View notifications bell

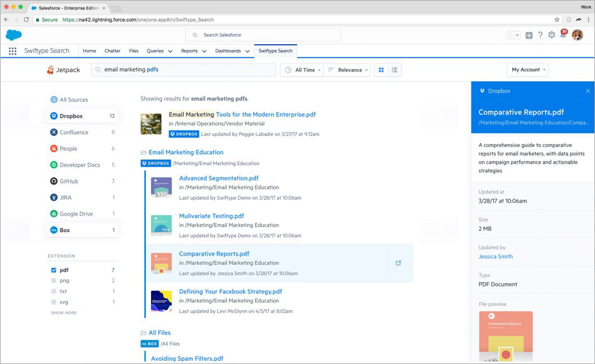point(562,35)
